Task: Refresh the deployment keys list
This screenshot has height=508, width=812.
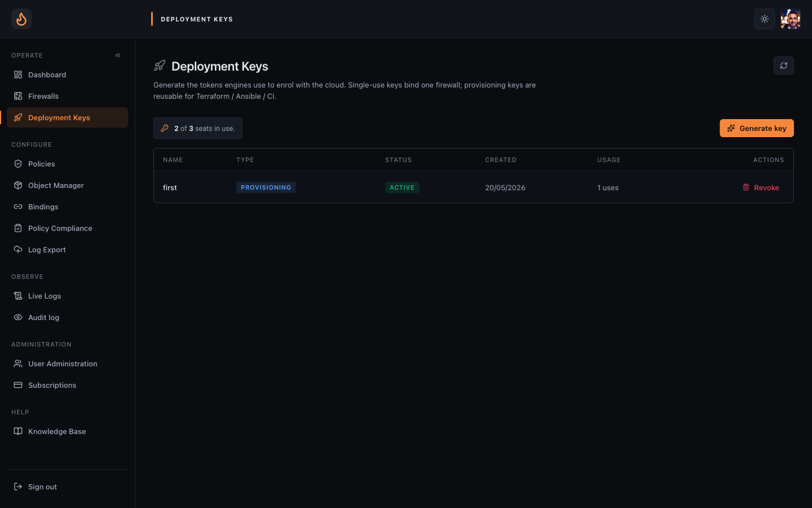Action: coord(784,65)
